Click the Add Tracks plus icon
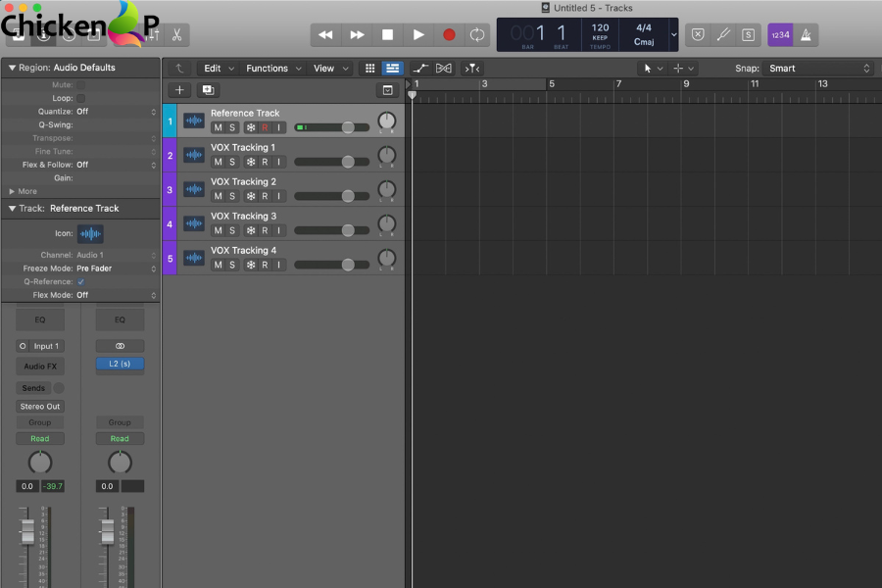Image resolution: width=882 pixels, height=588 pixels. [x=179, y=89]
